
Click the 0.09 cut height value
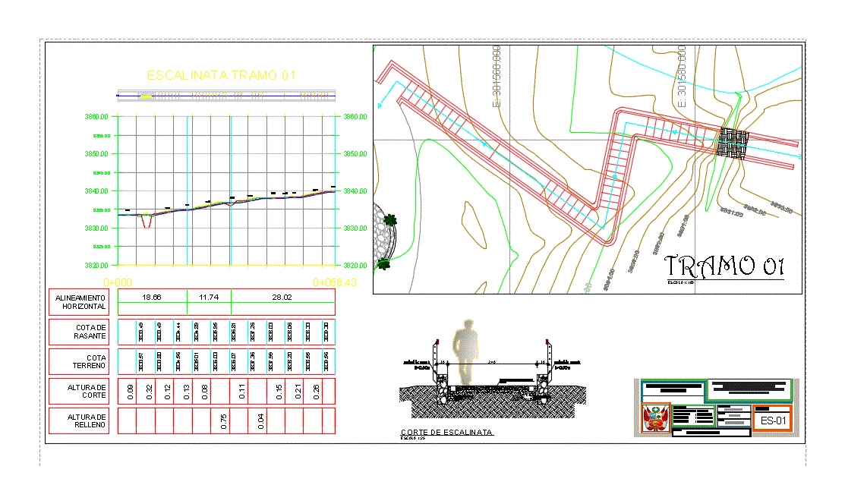coord(131,392)
